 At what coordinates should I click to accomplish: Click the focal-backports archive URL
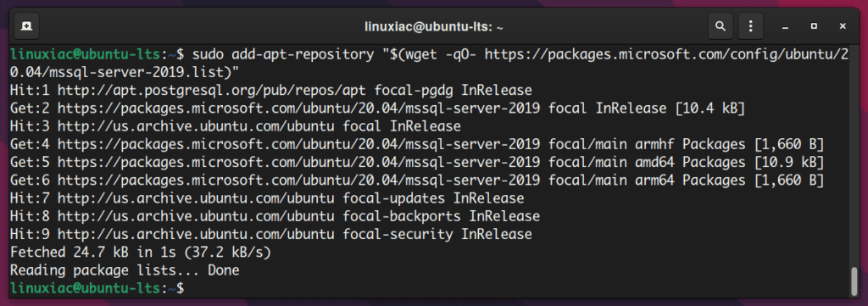(x=196, y=217)
